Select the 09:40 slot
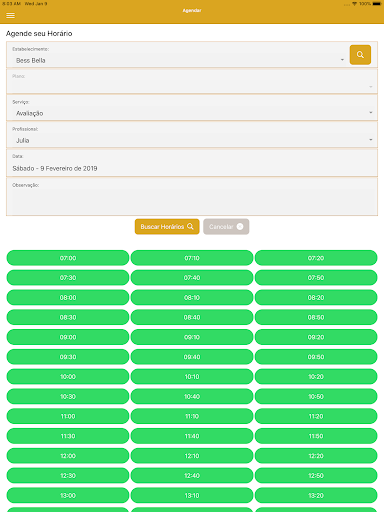The width and height of the screenshot is (384, 512). (192, 357)
